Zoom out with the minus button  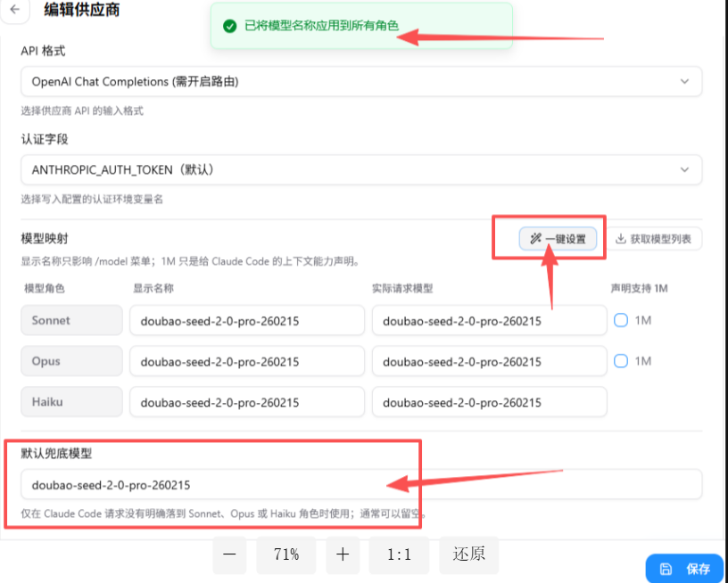[229, 554]
